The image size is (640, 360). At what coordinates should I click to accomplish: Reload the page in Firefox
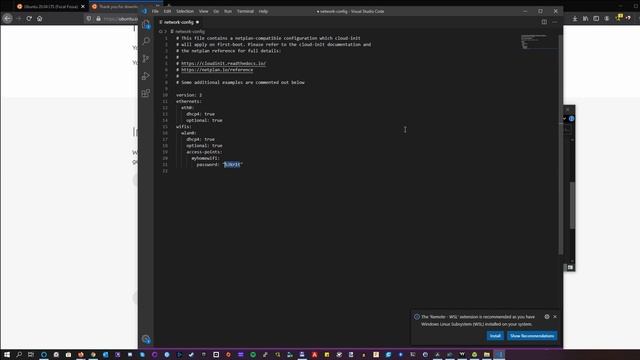click(29, 18)
